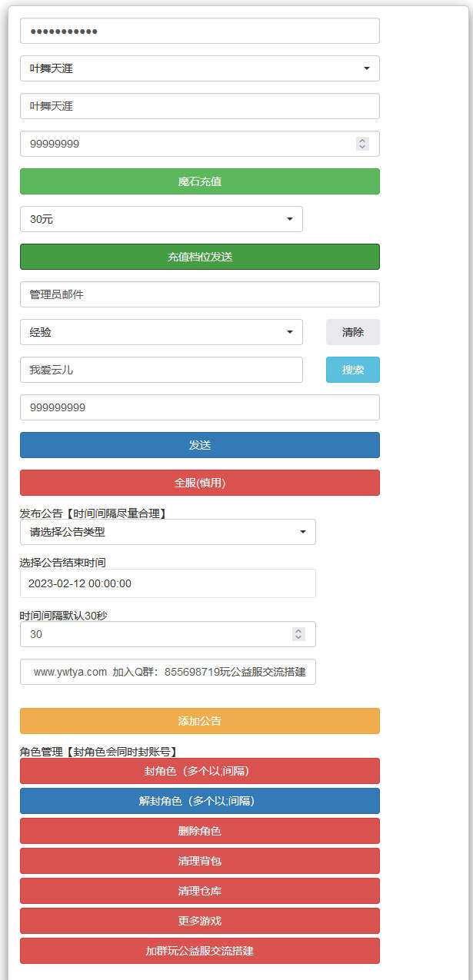The image size is (473, 980).
Task: Click the 99999999 amount number field
Action: pyautogui.click(x=199, y=144)
